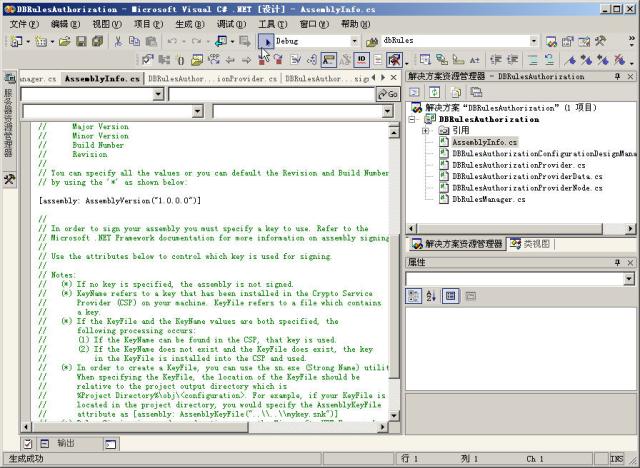Switch to the 类视图 class view tab
The width and height of the screenshot is (640, 468).
tap(530, 244)
